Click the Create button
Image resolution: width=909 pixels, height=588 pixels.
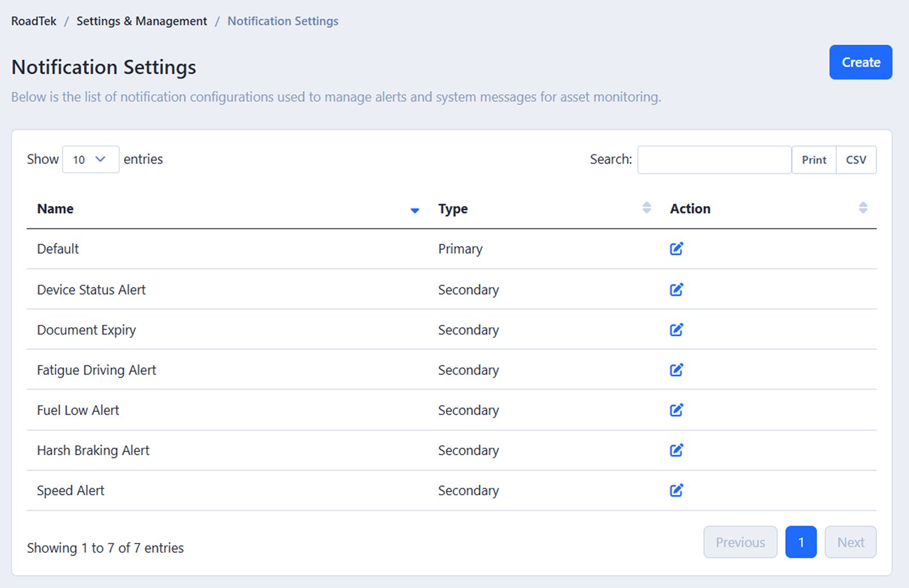click(860, 62)
